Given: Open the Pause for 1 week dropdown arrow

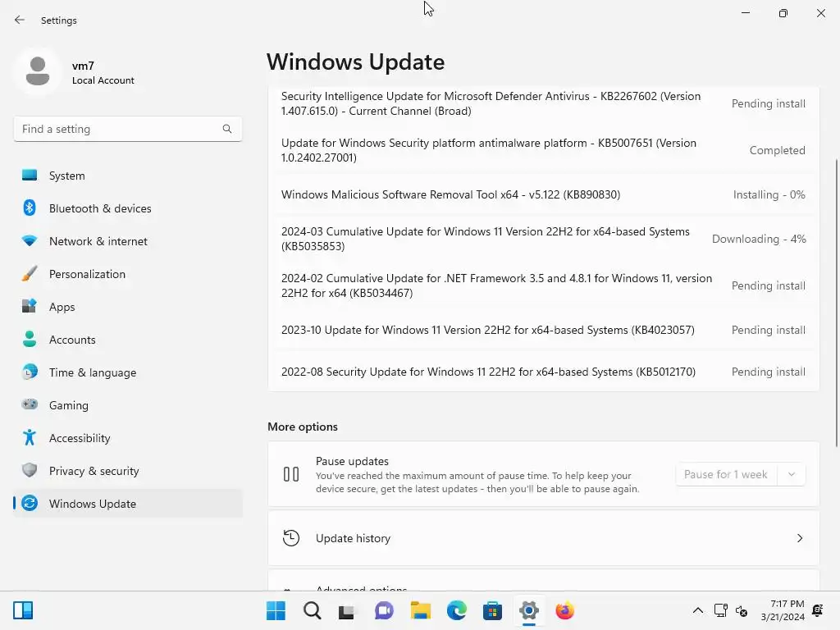Looking at the screenshot, I should (x=792, y=474).
